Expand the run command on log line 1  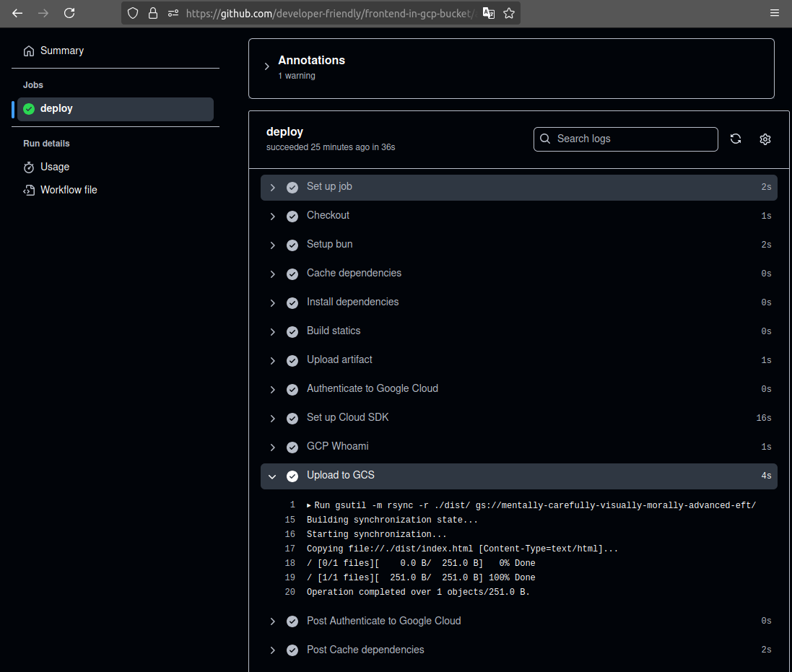pos(310,505)
